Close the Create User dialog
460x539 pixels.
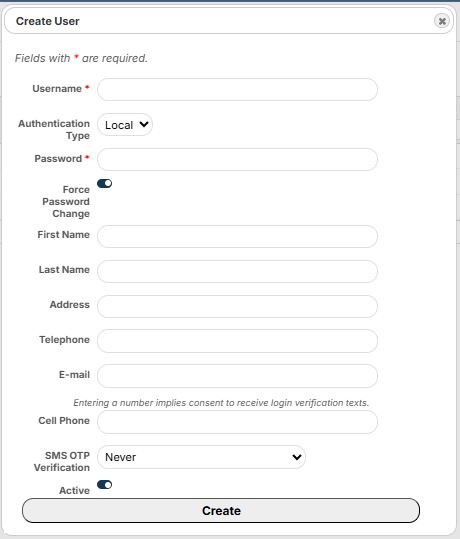[x=442, y=21]
